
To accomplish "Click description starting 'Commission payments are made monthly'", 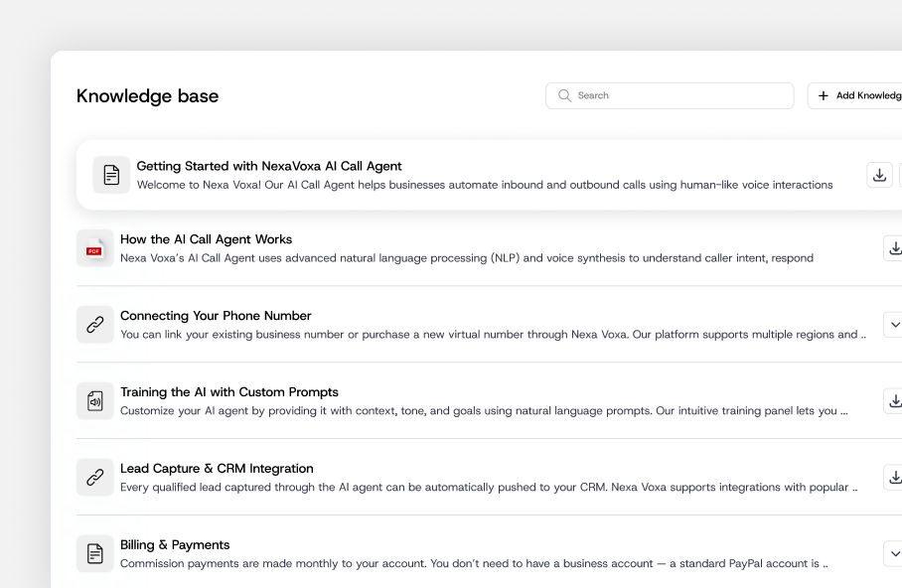I will coord(474,563).
